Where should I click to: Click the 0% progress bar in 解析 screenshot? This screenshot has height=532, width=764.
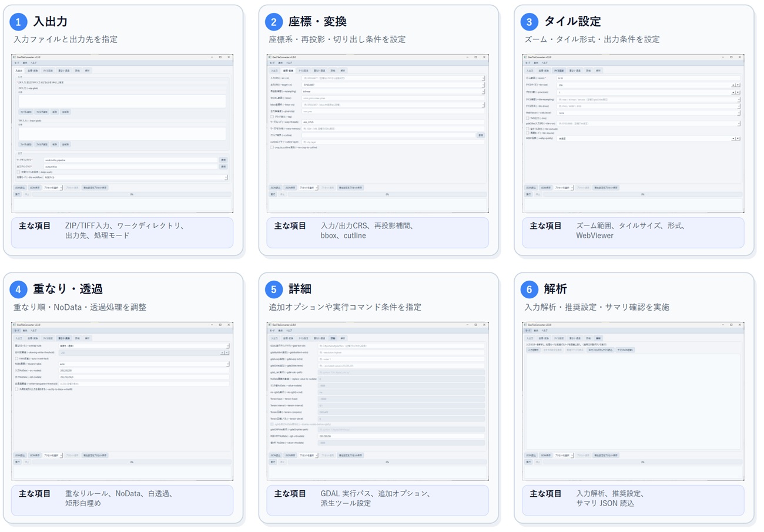pos(643,462)
